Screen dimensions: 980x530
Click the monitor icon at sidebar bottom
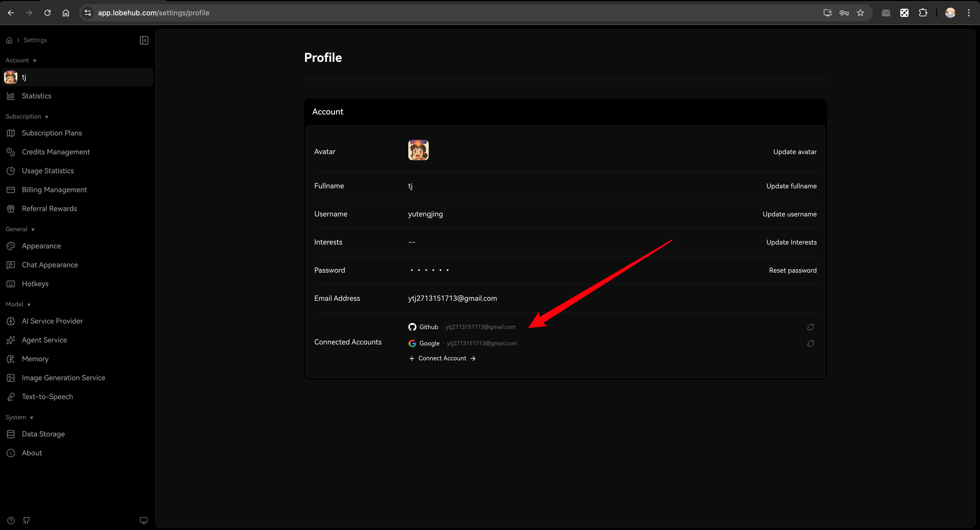coord(144,521)
